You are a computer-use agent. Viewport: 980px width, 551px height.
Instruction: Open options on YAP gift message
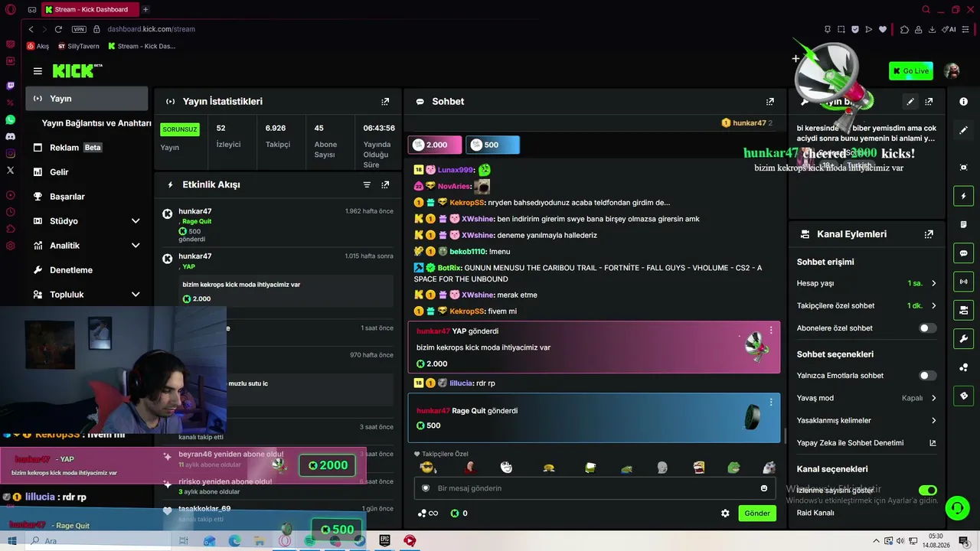pyautogui.click(x=771, y=331)
